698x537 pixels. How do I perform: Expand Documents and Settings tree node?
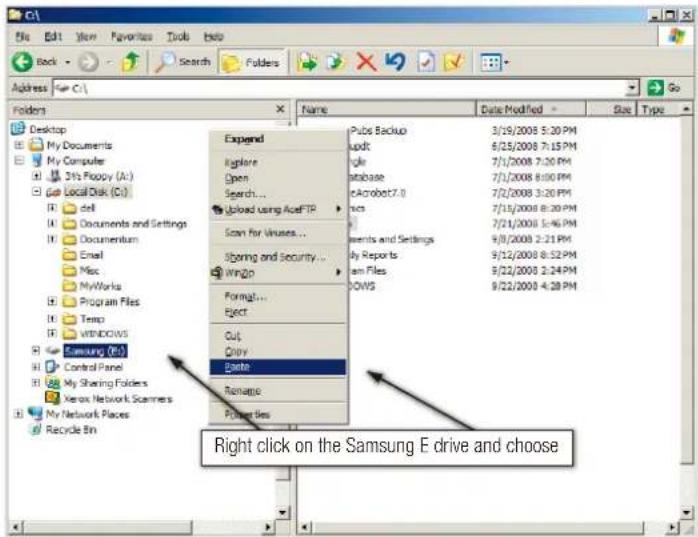(52, 224)
